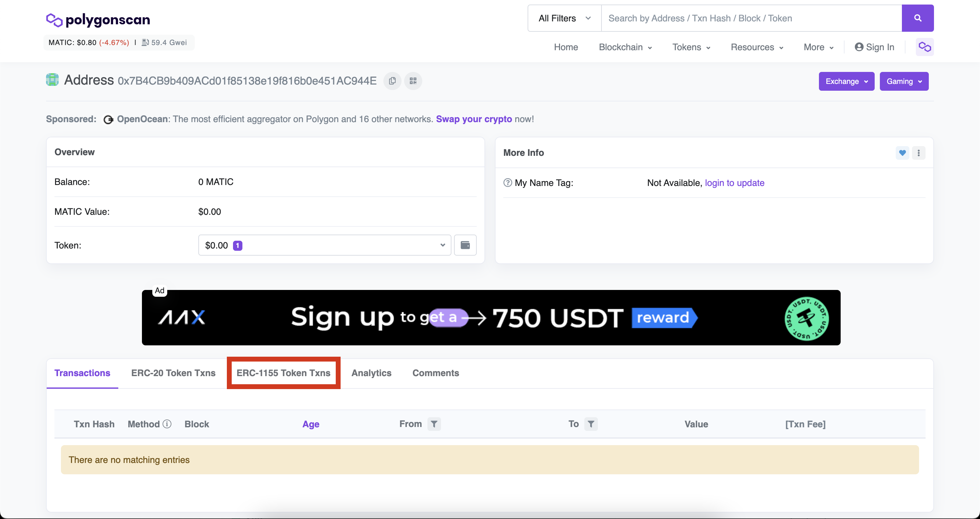Open the three-dot More Info options

(x=918, y=153)
